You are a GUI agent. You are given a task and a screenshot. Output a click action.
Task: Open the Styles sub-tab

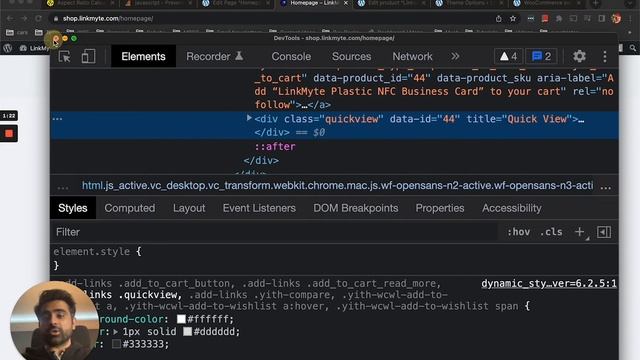coord(73,208)
